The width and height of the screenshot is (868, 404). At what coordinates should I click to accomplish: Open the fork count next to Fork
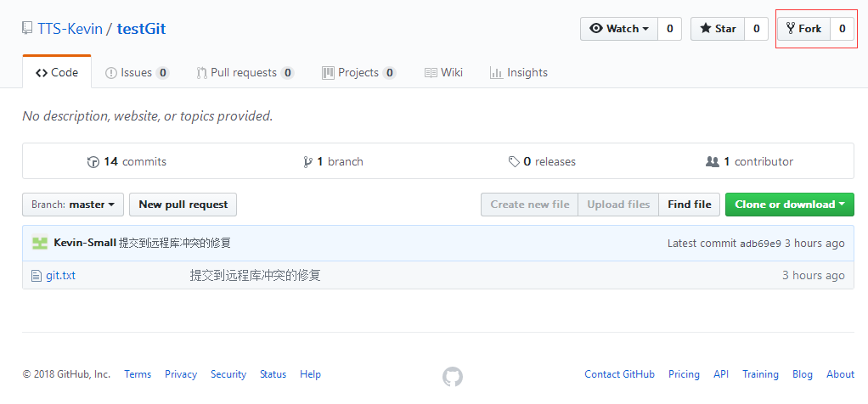point(842,29)
